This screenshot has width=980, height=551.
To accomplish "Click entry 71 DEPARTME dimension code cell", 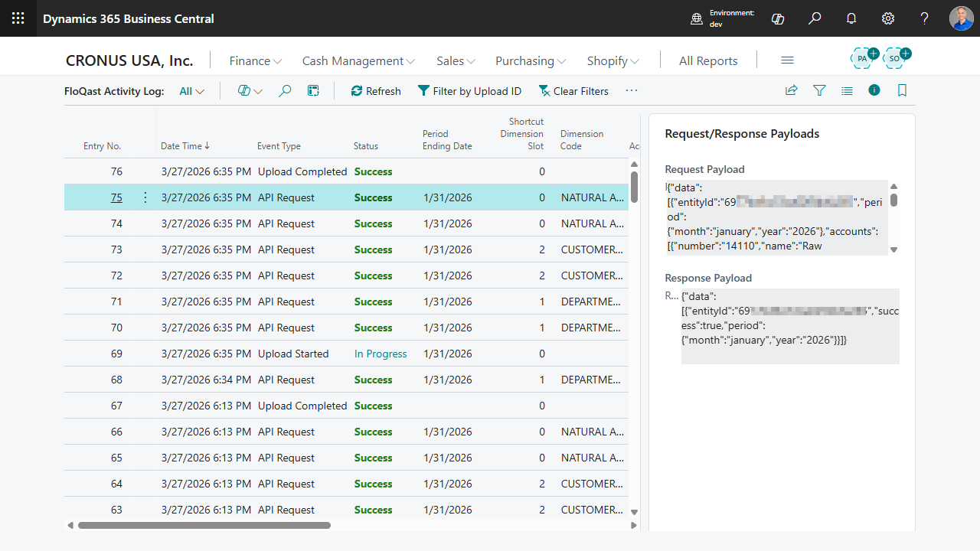I will [591, 302].
